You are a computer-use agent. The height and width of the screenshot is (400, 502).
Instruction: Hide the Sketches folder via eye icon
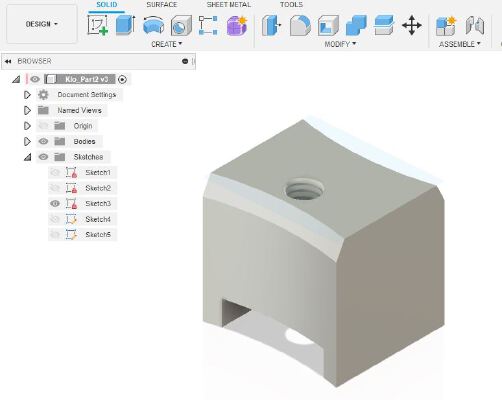tap(43, 157)
